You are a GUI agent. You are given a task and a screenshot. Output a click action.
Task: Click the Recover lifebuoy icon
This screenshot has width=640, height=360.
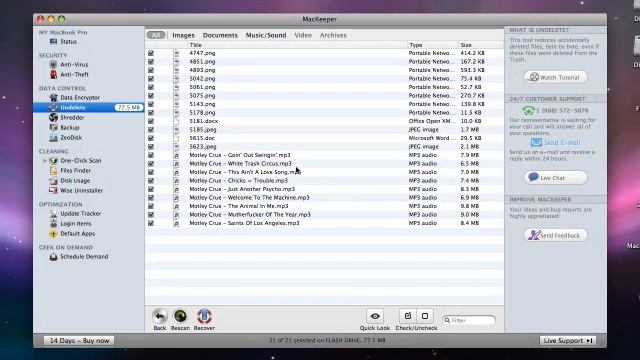pos(204,316)
